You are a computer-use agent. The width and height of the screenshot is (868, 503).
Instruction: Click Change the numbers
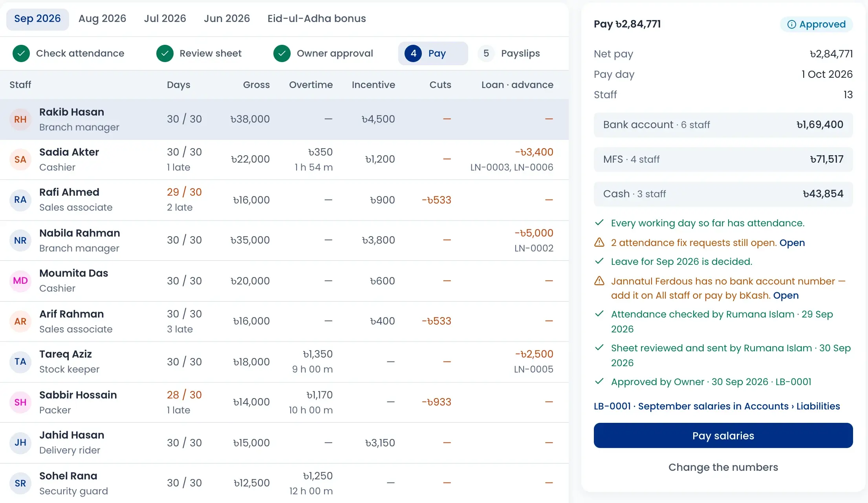tap(723, 467)
